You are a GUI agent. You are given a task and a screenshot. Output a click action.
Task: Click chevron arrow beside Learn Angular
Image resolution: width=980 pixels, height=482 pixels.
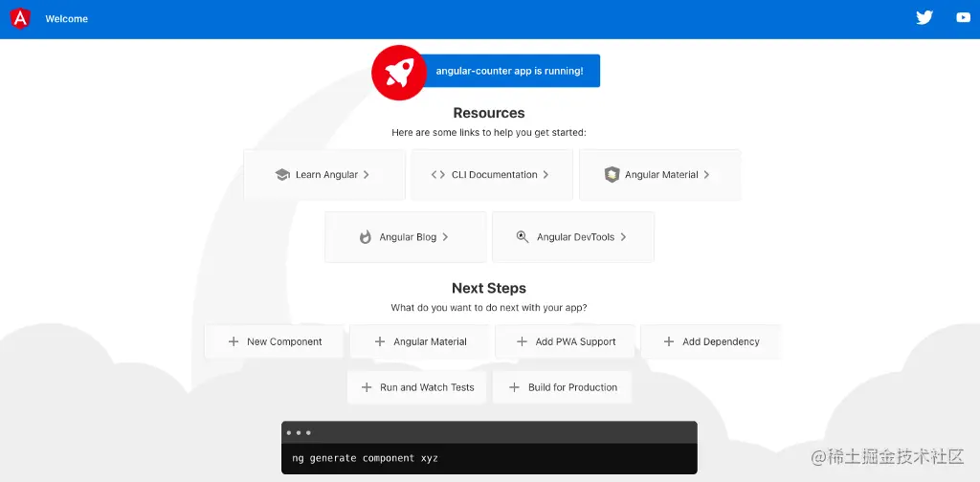pyautogui.click(x=367, y=175)
